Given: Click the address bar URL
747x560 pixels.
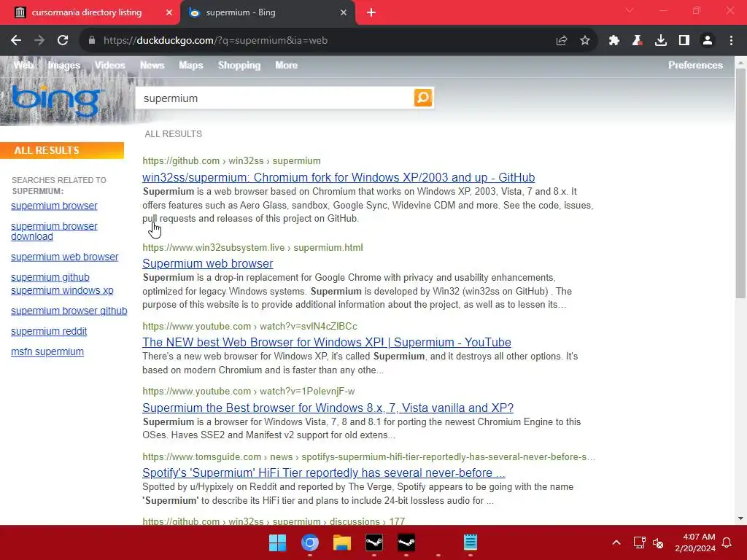Looking at the screenshot, I should (215, 41).
